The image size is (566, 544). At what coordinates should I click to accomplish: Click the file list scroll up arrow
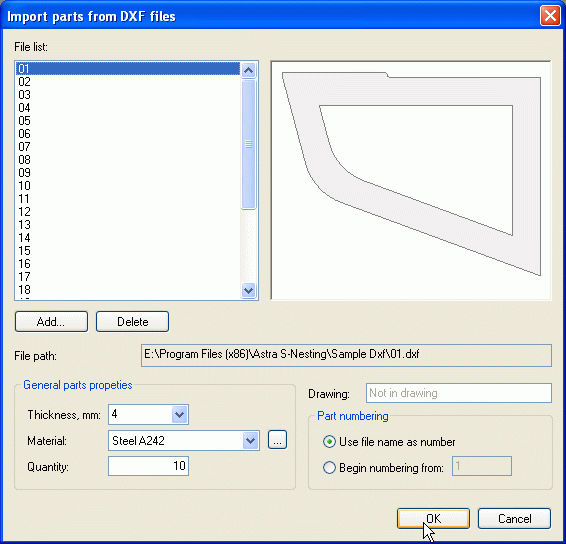[x=248, y=70]
